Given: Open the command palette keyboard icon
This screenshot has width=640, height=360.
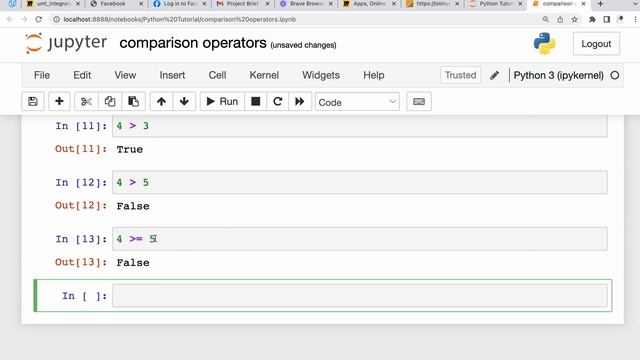Looking at the screenshot, I should (x=419, y=101).
